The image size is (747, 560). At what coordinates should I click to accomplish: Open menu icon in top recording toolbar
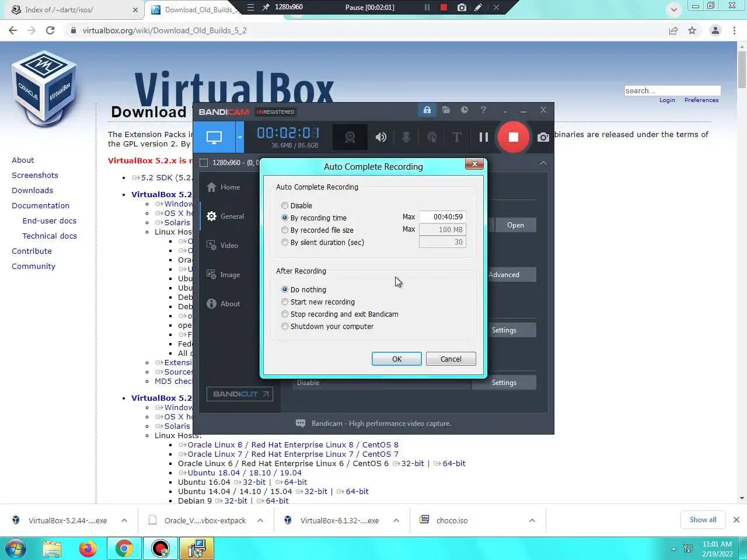point(250,8)
